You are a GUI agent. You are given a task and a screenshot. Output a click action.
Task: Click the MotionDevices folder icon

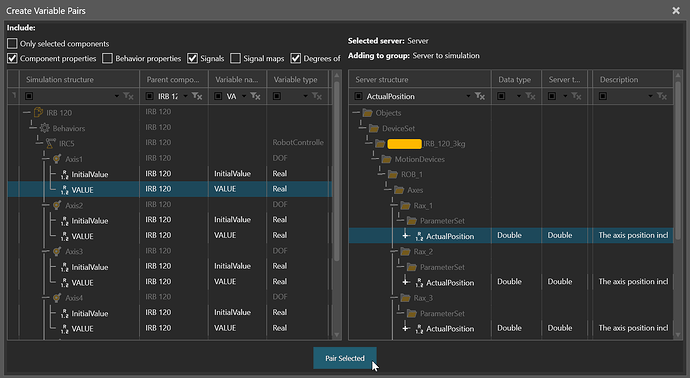tap(386, 159)
